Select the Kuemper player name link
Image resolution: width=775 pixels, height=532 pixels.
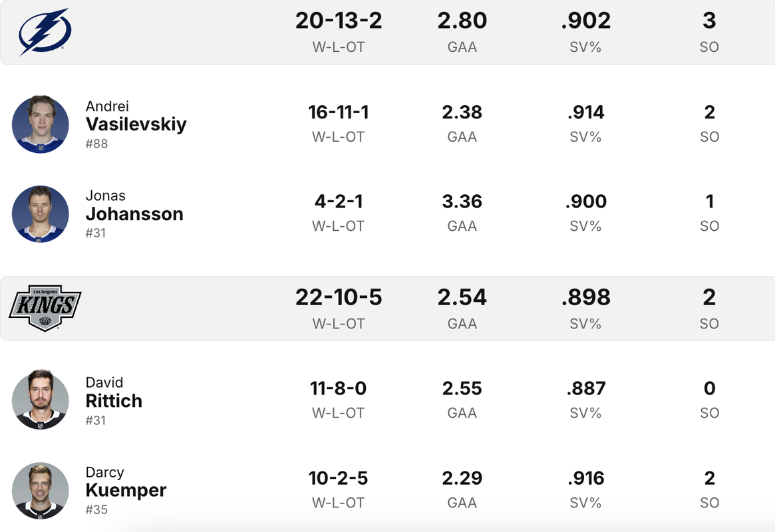click(x=126, y=490)
